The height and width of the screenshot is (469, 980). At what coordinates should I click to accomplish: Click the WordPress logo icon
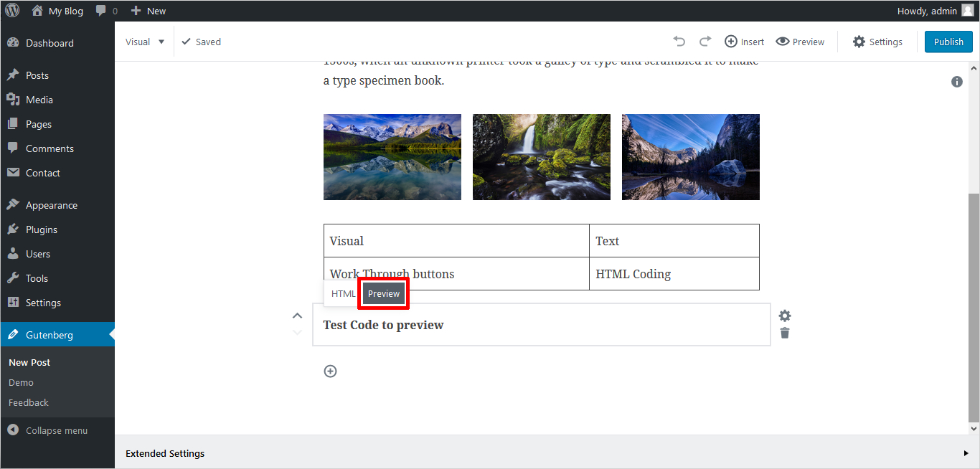(12, 11)
